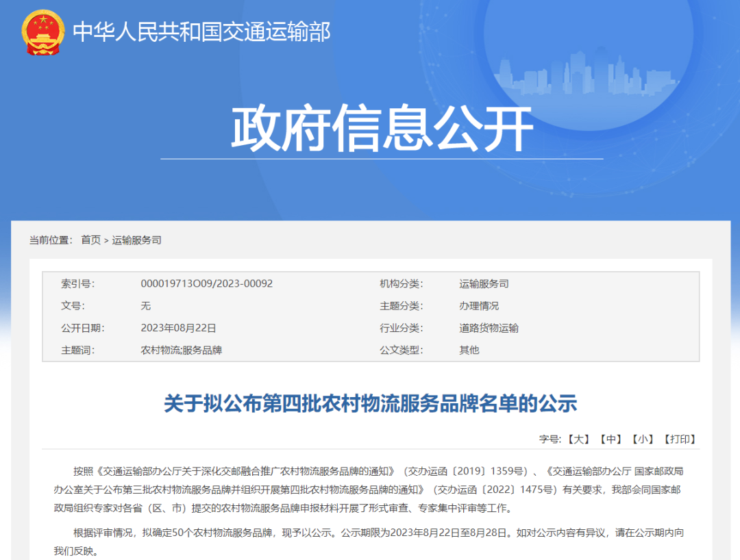Click the national emblem logo
Screen dimensions: 740x560
(x=43, y=33)
